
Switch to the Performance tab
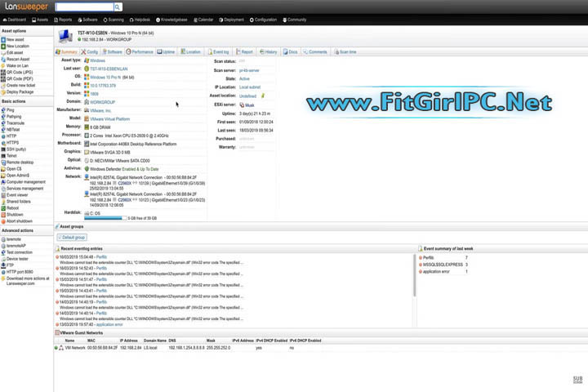click(140, 51)
